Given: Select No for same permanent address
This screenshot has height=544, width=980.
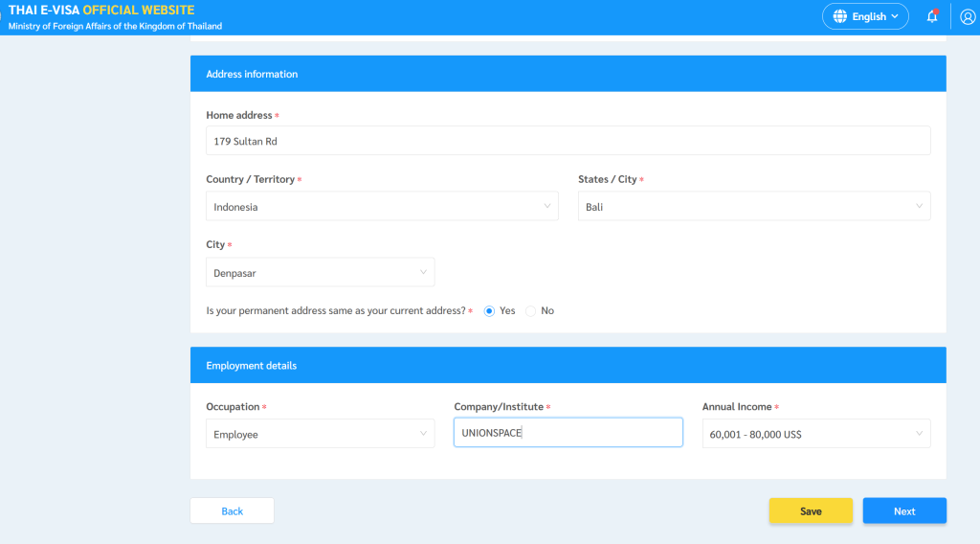Looking at the screenshot, I should 530,310.
